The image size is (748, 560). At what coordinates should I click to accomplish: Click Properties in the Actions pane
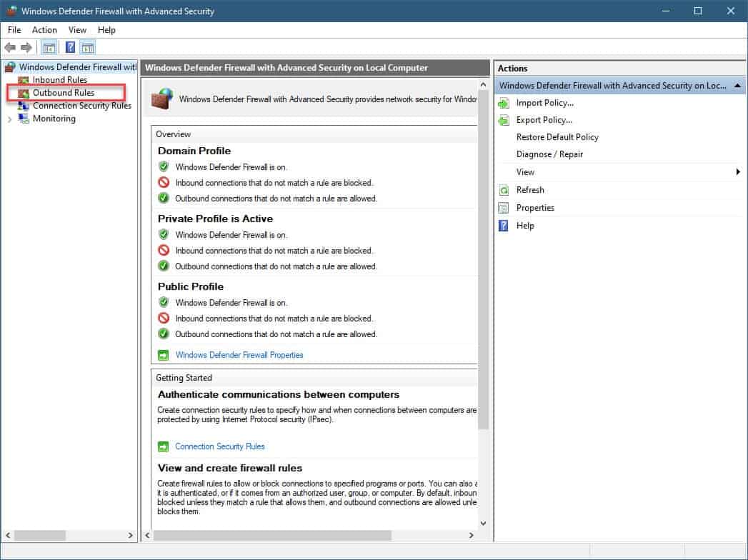535,208
